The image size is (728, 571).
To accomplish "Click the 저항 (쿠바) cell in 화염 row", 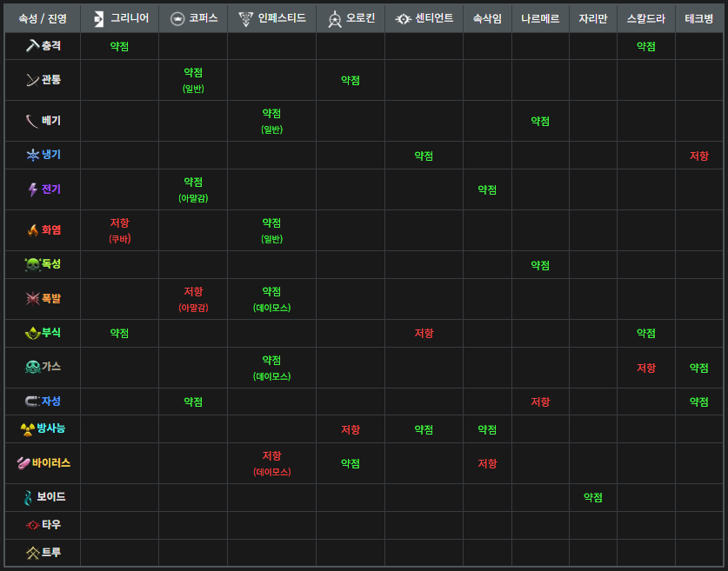I will pyautogui.click(x=119, y=230).
